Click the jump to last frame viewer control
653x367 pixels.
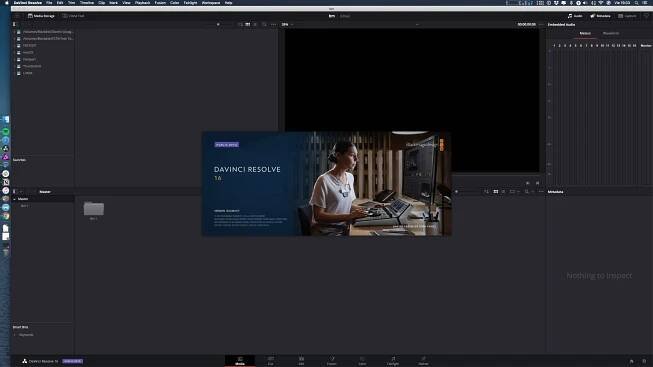[x=537, y=183]
